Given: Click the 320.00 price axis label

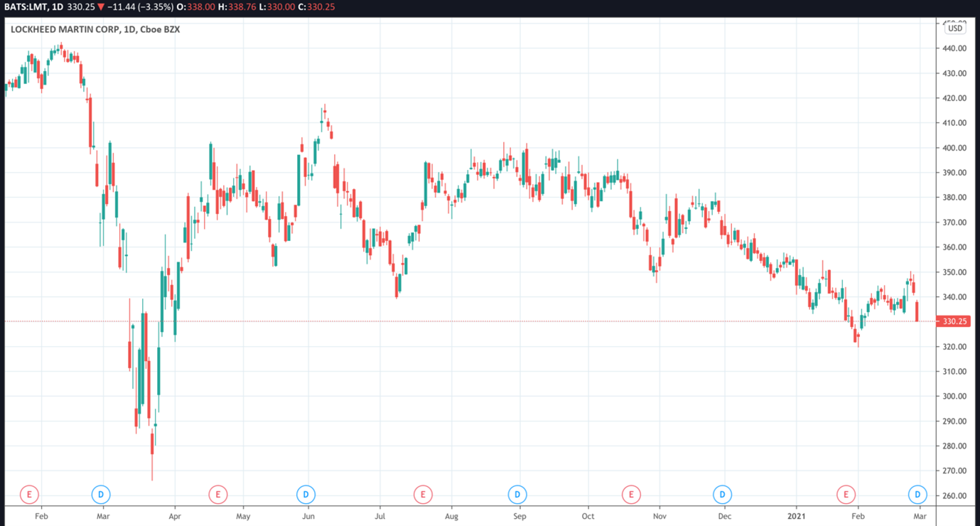Looking at the screenshot, I should coord(954,347).
